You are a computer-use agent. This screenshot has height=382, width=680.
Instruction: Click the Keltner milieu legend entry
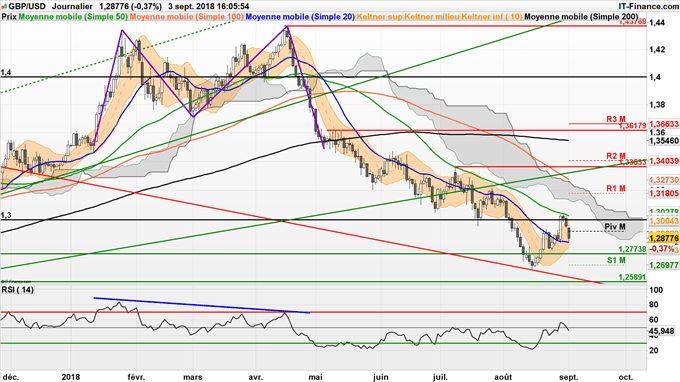[x=432, y=16]
